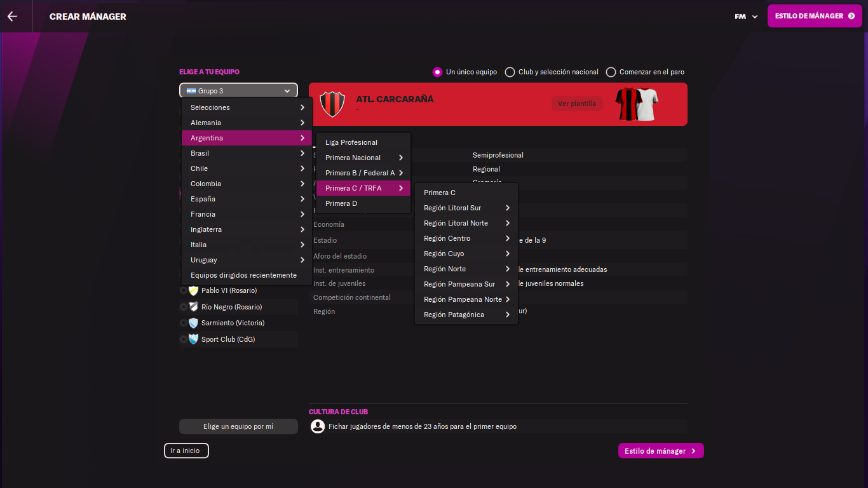Click the Sarmiento (Victoria) badge icon
This screenshot has width=868, height=488.
[x=194, y=323]
